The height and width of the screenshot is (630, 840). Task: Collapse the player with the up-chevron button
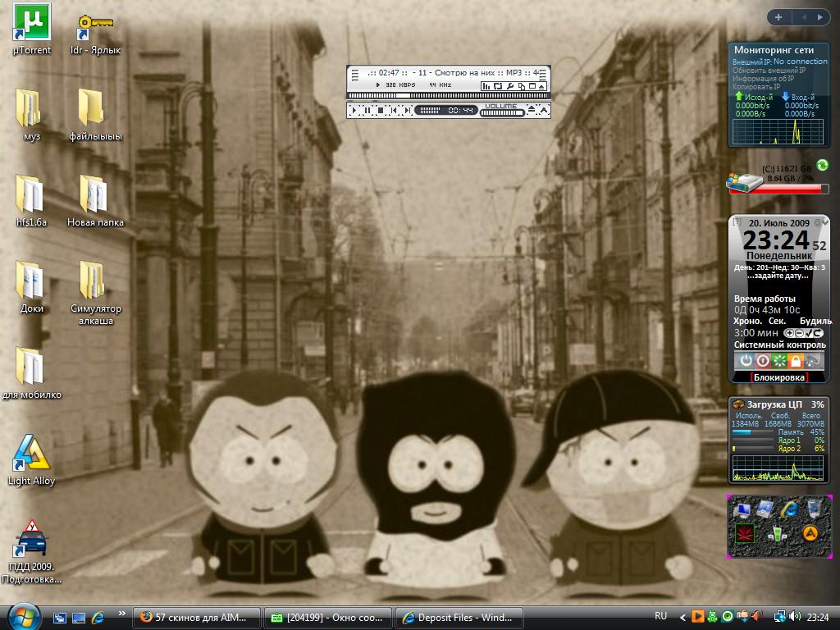544,110
